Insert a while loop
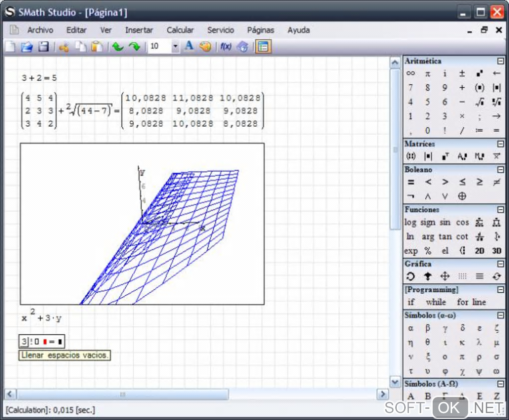 436,302
